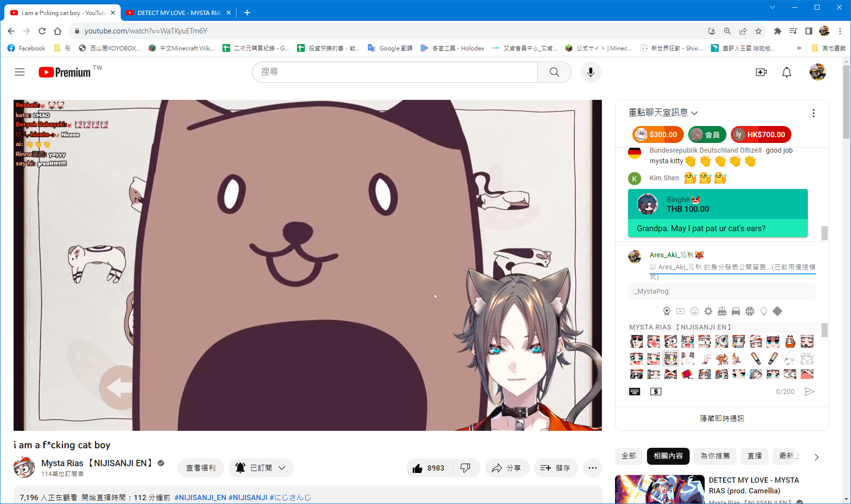Open the Google 翻譯 bookmark
The image size is (851, 504).
[x=390, y=48]
